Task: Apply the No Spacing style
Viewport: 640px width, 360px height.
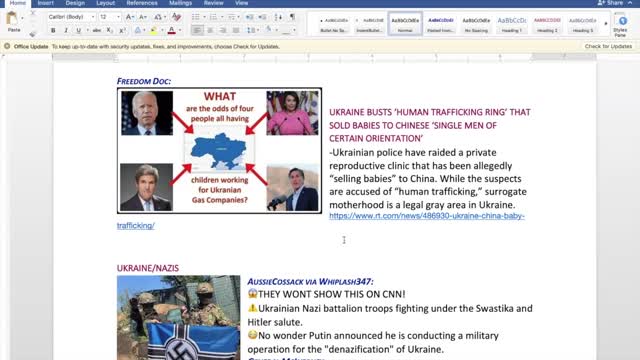Action: coord(476,24)
